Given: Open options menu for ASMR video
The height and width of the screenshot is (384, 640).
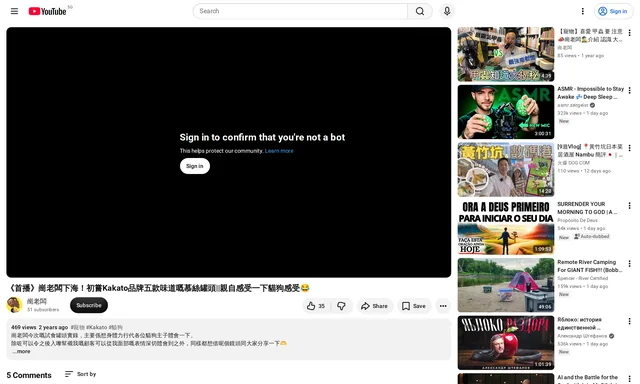Looking at the screenshot, I should pos(629,90).
